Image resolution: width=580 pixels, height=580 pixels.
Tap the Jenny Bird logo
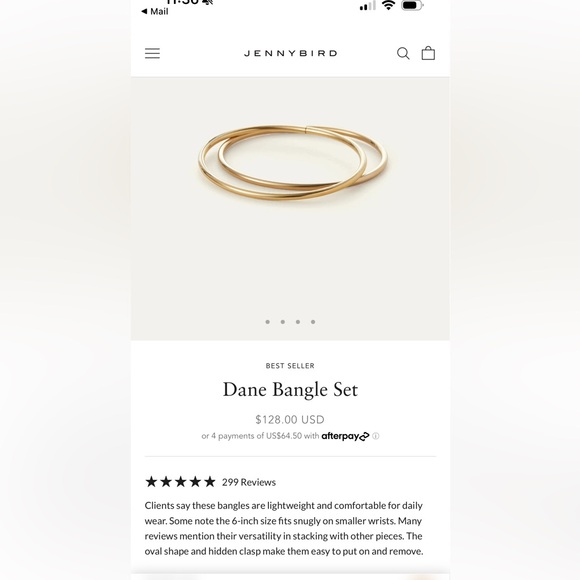pos(290,53)
